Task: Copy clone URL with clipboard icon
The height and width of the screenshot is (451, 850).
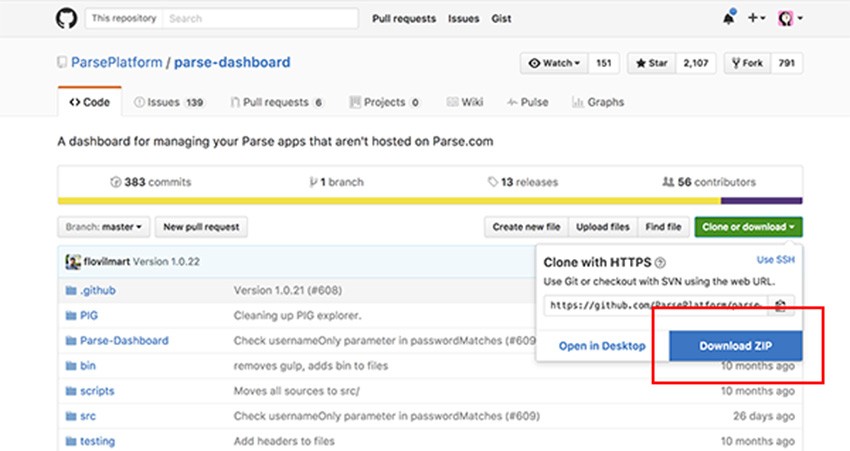Action: (781, 305)
